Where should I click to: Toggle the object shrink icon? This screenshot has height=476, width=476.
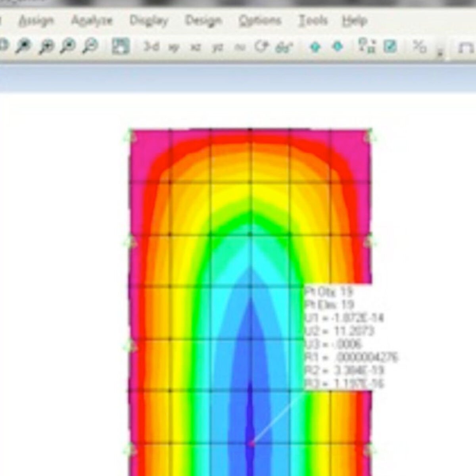point(367,46)
